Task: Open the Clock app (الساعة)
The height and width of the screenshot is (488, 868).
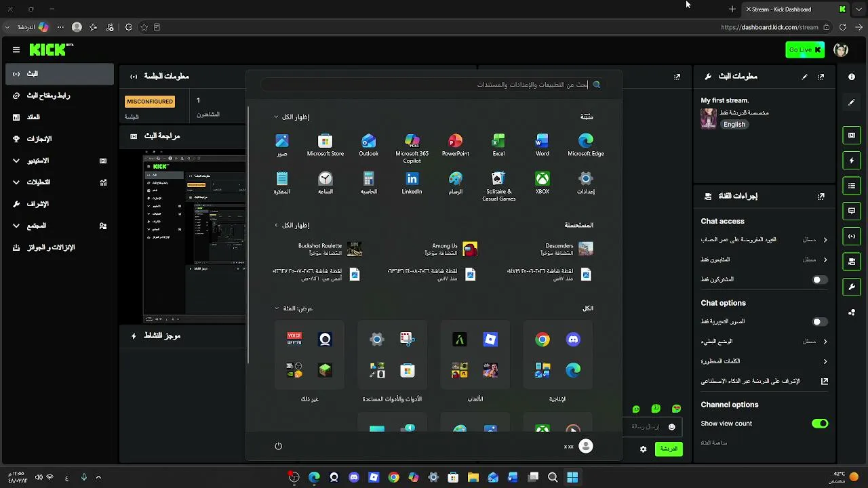Action: (x=325, y=183)
